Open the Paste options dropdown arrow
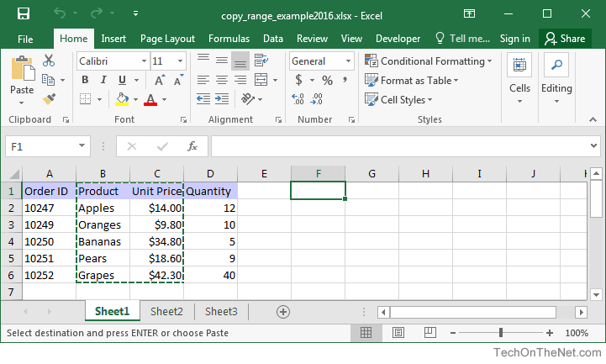 pyautogui.click(x=22, y=103)
